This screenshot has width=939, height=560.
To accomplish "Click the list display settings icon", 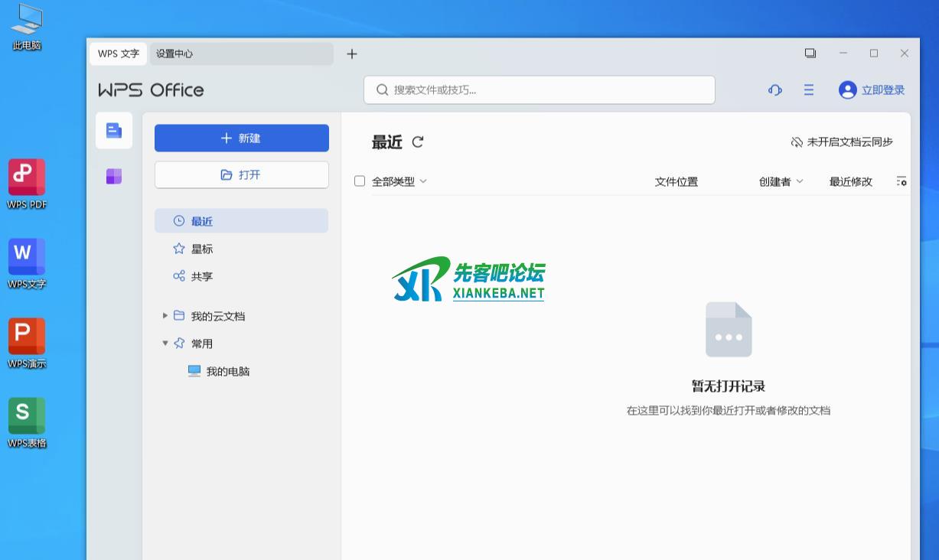I will coord(901,181).
